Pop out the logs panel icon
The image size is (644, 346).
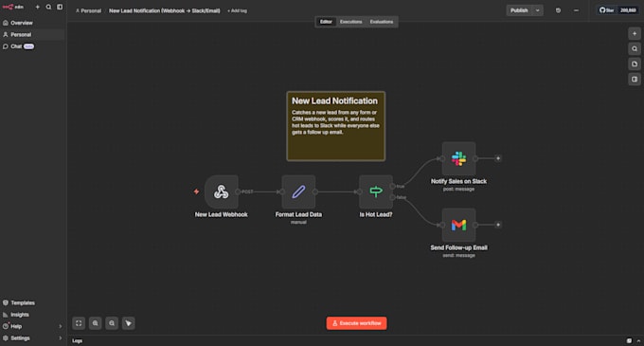coord(629,340)
